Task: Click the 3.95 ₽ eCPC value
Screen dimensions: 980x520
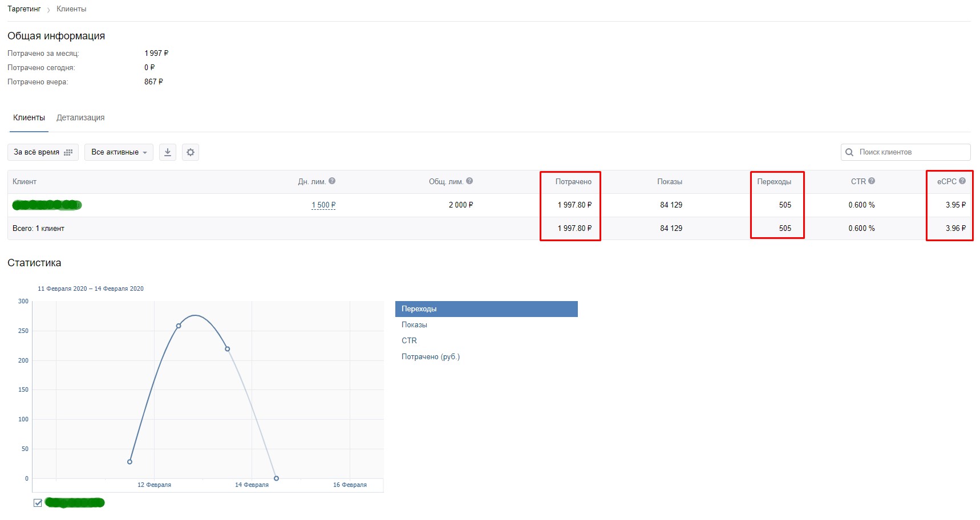Action: (956, 205)
